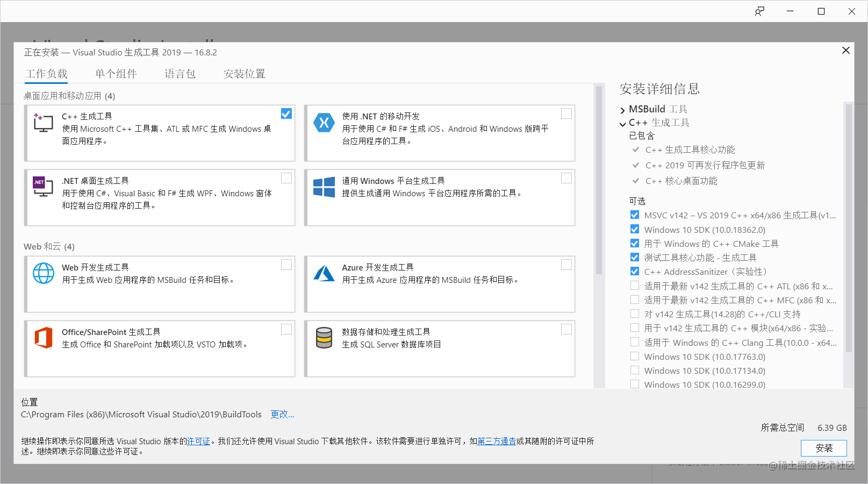This screenshot has height=484, width=868.
Task: Click the Web 和云 (4) heading
Action: 49,247
